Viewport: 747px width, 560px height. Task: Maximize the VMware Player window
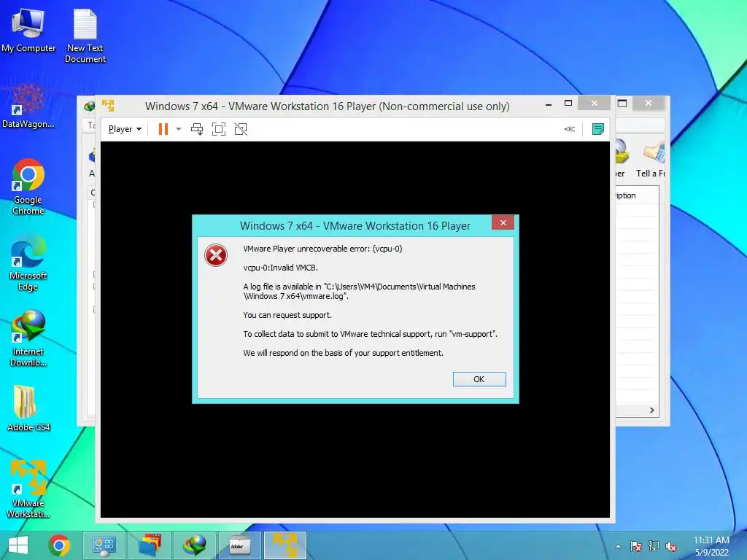568,103
